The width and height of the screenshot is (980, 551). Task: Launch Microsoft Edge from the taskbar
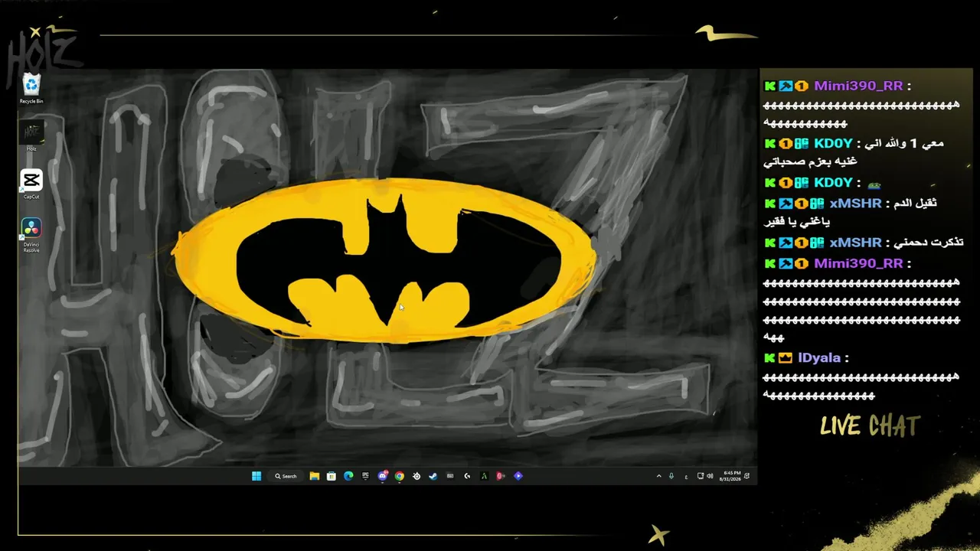click(x=348, y=476)
